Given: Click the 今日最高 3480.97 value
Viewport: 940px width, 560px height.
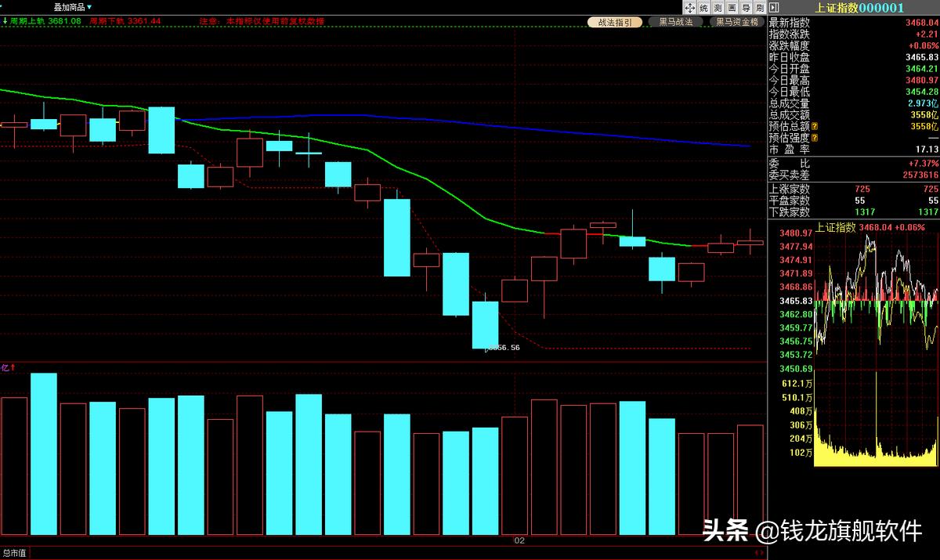Looking at the screenshot, I should point(922,81).
